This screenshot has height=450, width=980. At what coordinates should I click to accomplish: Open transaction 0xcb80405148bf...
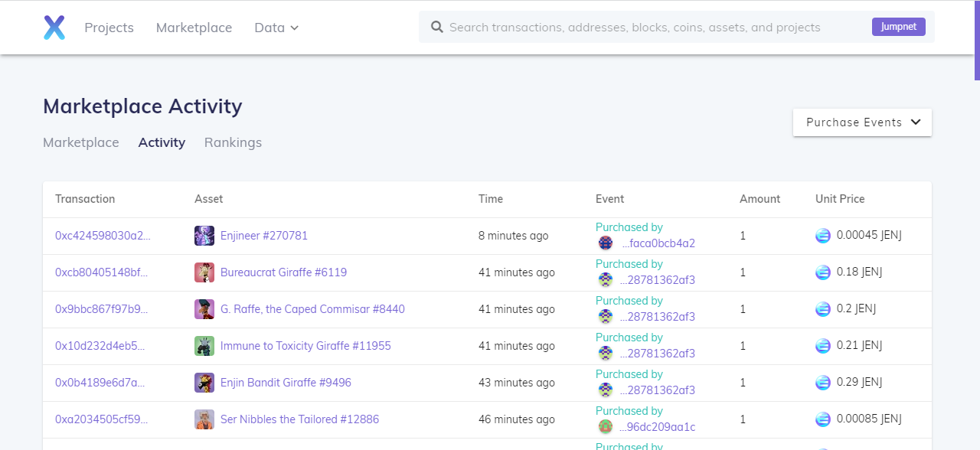coord(101,272)
